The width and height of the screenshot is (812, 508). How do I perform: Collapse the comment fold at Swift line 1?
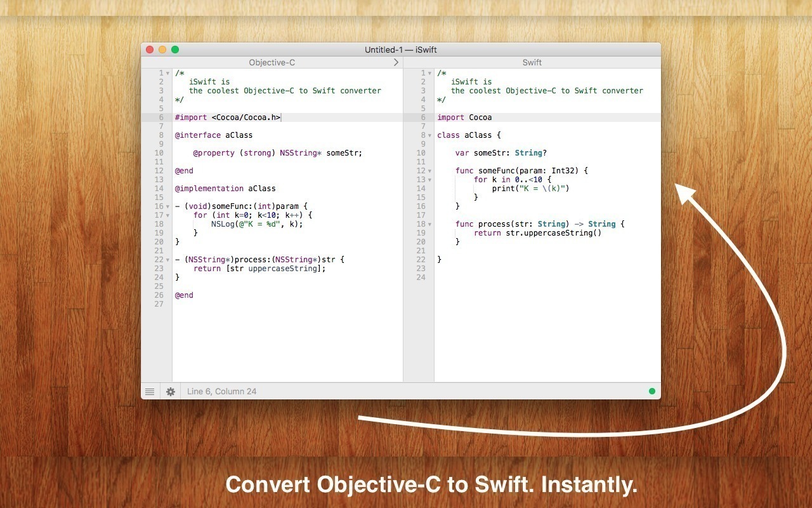click(x=429, y=74)
